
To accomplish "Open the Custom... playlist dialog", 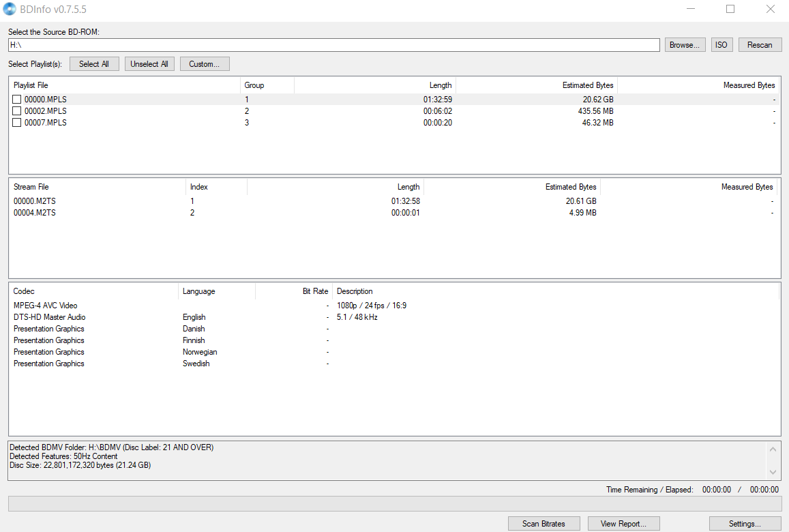I will [x=205, y=64].
